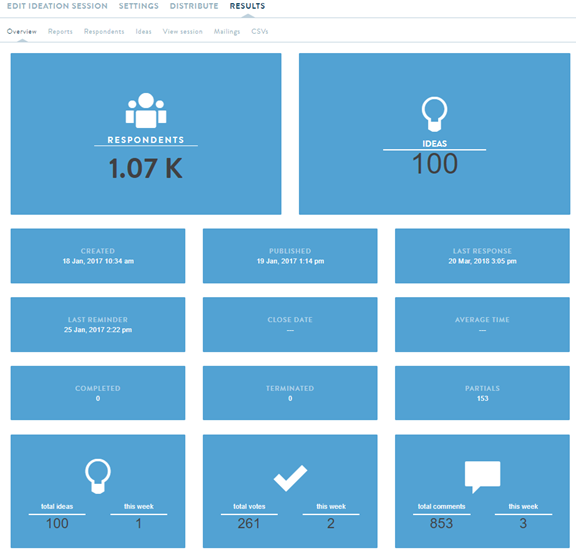Open the CSVs sub-tab
Image resolution: width=576 pixels, height=555 pixels.
(260, 32)
